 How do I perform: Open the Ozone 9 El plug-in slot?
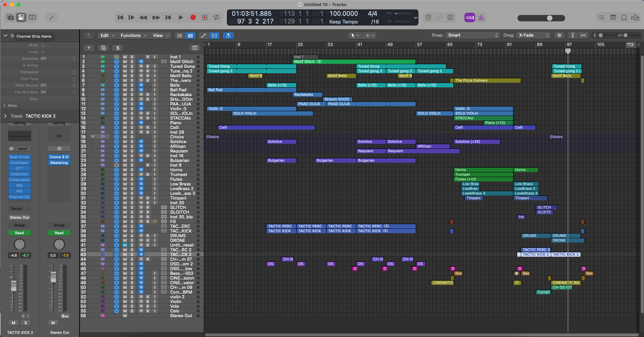coord(59,157)
